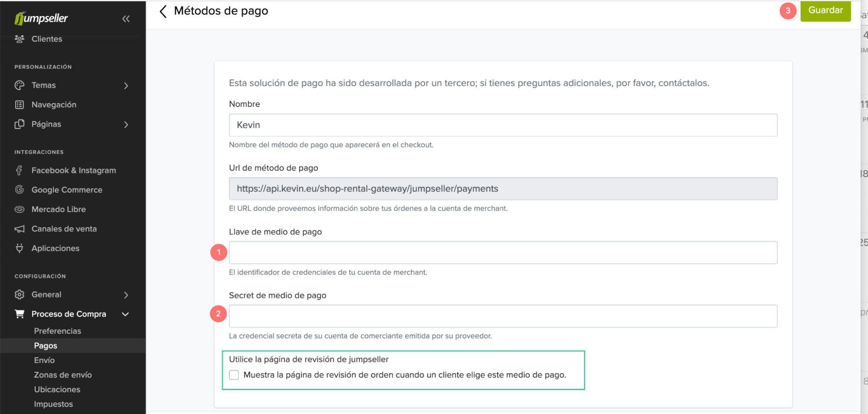Click the Google Commerce icon
Screen dimensions: 868x414
(20, 190)
